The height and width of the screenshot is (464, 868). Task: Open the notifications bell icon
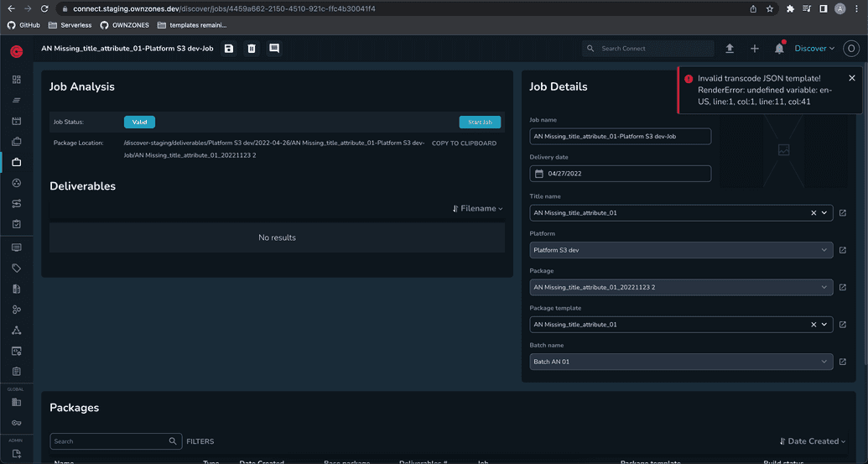[x=779, y=49]
